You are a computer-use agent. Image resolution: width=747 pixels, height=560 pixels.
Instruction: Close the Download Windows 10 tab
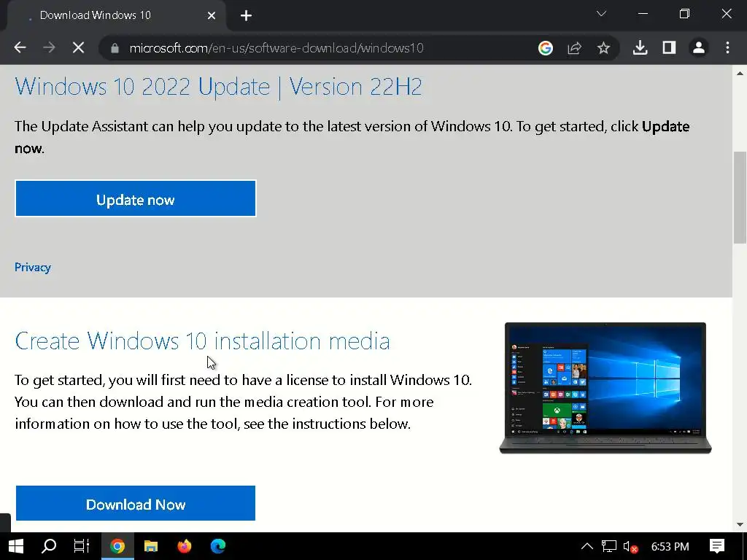click(x=212, y=16)
